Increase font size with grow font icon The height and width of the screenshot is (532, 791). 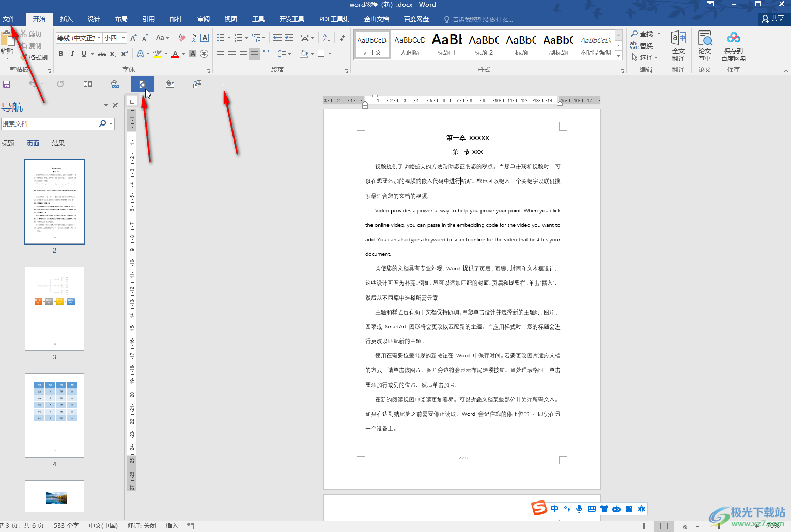click(133, 38)
